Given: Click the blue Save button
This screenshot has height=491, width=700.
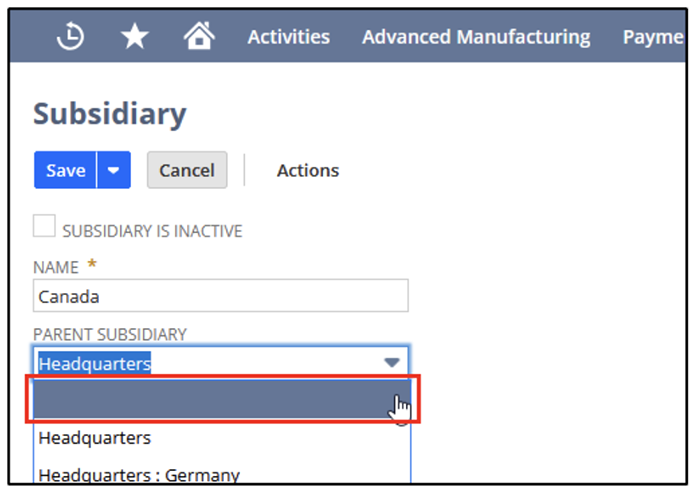Looking at the screenshot, I should click(x=65, y=170).
